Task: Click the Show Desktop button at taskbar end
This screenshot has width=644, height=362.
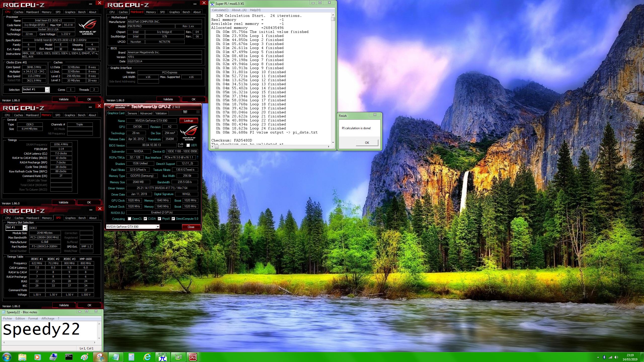Action: [642, 357]
